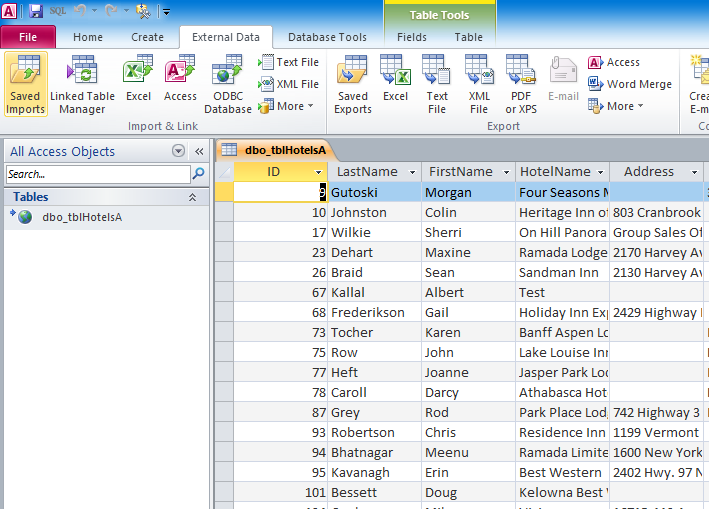Switch to the Table tab

pyautogui.click(x=468, y=37)
